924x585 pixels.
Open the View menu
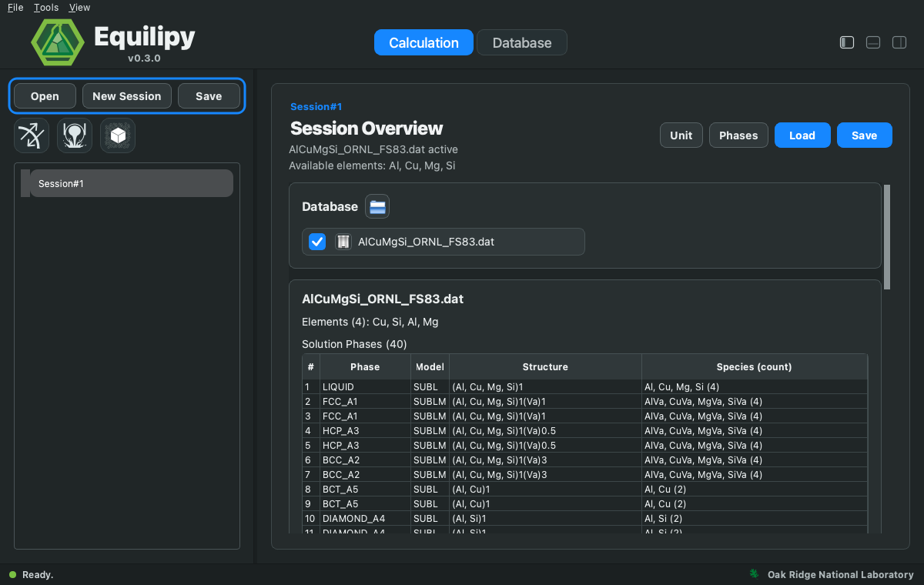79,8
